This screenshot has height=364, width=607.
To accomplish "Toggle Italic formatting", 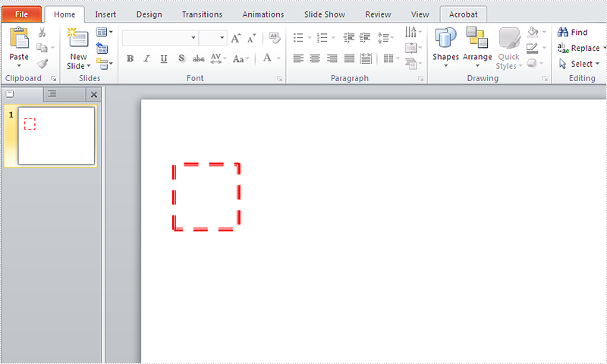I will click(146, 58).
